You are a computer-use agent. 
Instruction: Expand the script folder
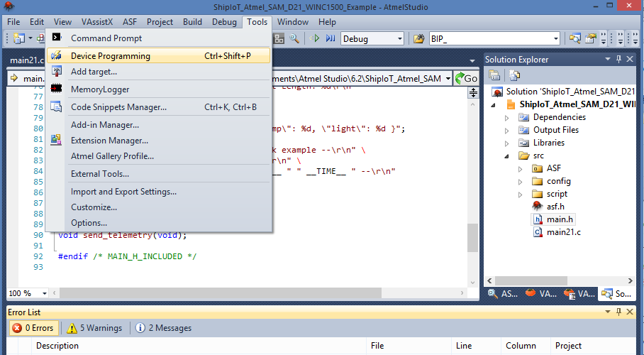(520, 195)
